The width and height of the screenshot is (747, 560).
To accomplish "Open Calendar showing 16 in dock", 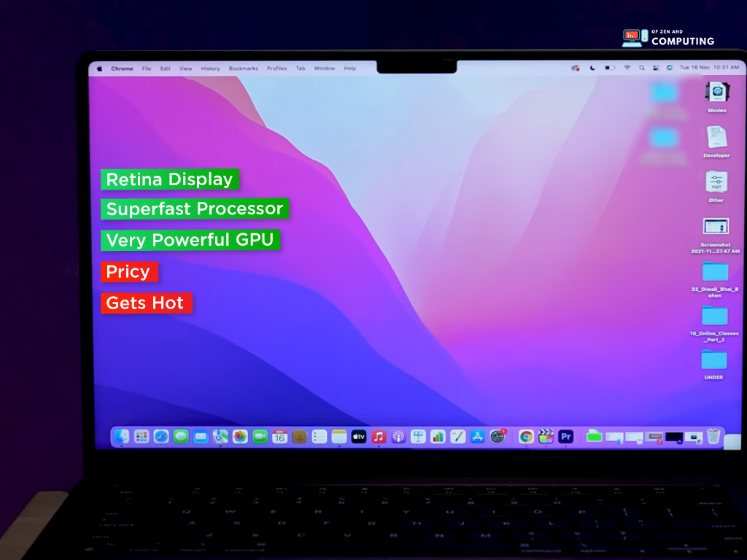I will (x=279, y=436).
